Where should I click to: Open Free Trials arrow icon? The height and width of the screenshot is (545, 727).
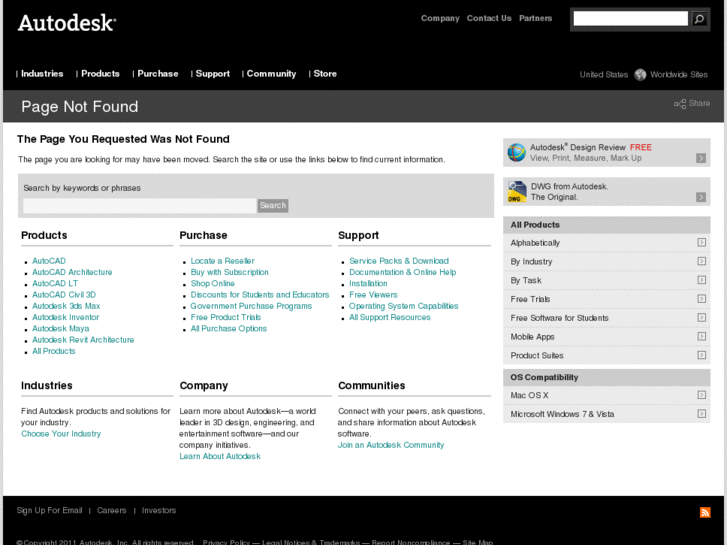(701, 299)
